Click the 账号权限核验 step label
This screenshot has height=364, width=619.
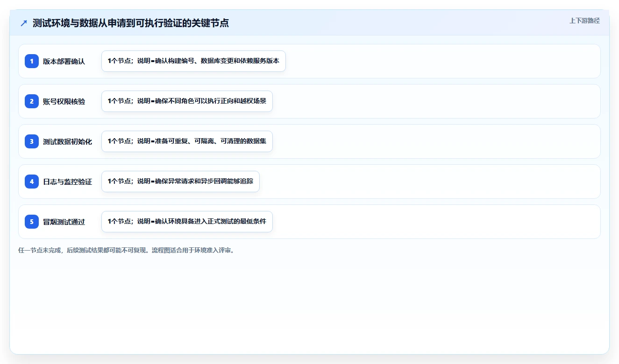(64, 101)
